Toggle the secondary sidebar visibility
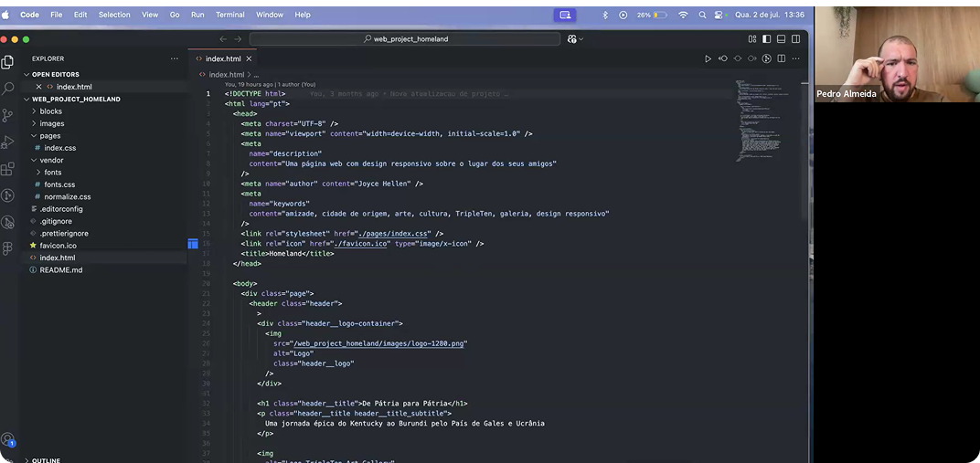This screenshot has height=463, width=980. (796, 39)
